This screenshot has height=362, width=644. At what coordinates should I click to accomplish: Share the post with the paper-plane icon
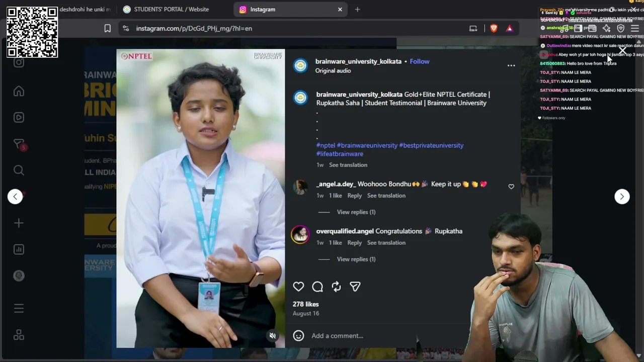pos(355,287)
